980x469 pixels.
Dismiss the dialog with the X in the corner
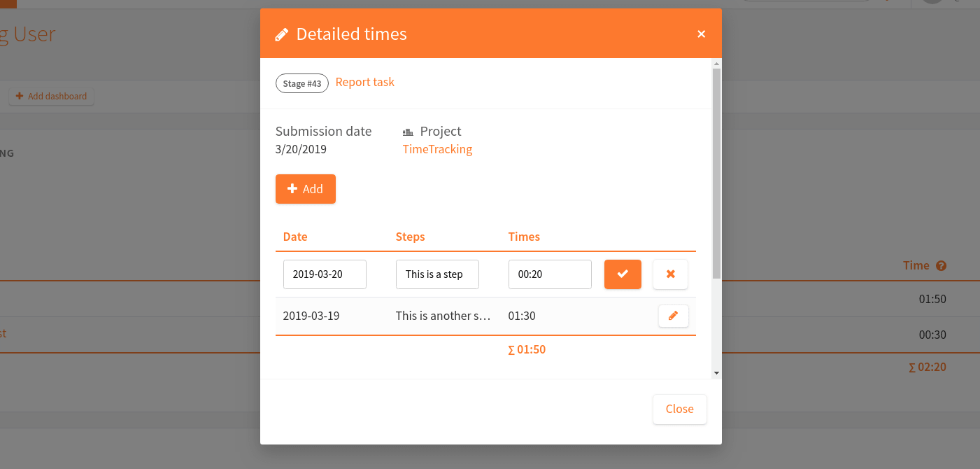[701, 34]
